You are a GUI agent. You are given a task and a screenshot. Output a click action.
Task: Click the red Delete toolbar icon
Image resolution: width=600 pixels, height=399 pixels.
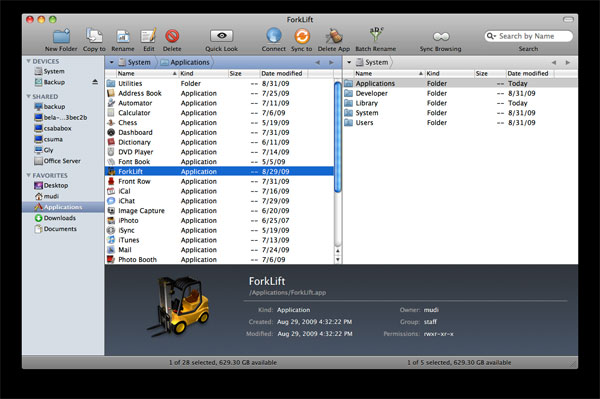172,36
